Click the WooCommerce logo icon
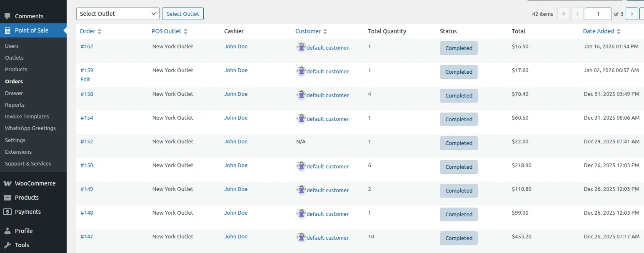Viewport: 644px width, 253px height. tap(7, 183)
